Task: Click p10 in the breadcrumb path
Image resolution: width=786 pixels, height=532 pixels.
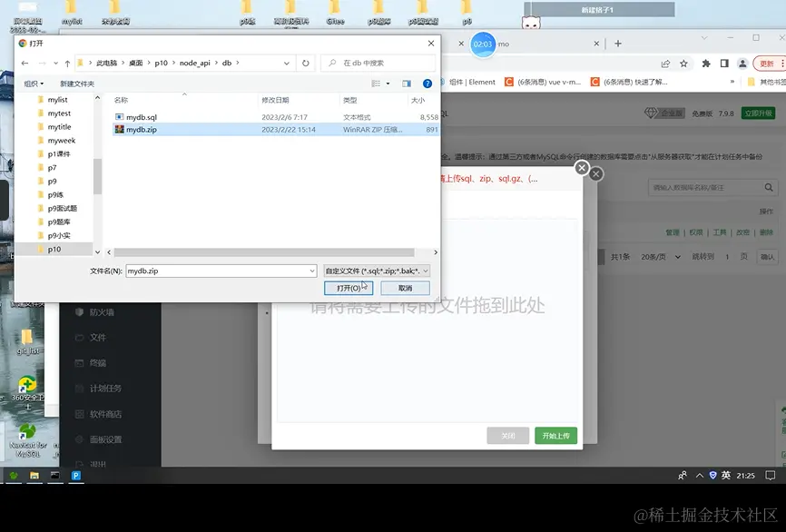Action: point(161,64)
